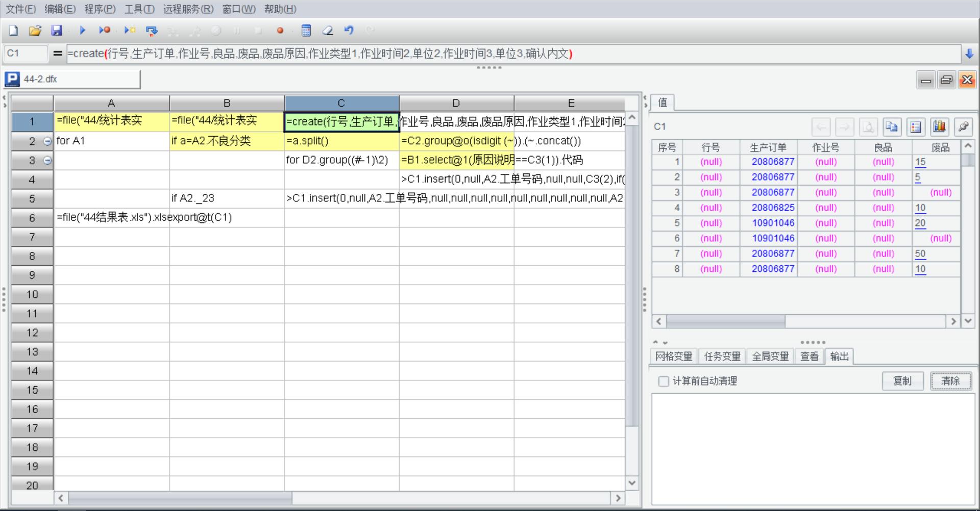
Task: Click the 清除 button in the output panel
Action: pyautogui.click(x=950, y=381)
